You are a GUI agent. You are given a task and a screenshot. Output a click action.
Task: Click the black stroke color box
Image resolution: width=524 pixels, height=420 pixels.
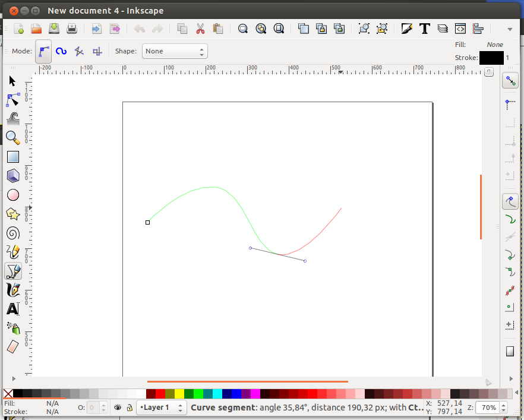tap(491, 58)
